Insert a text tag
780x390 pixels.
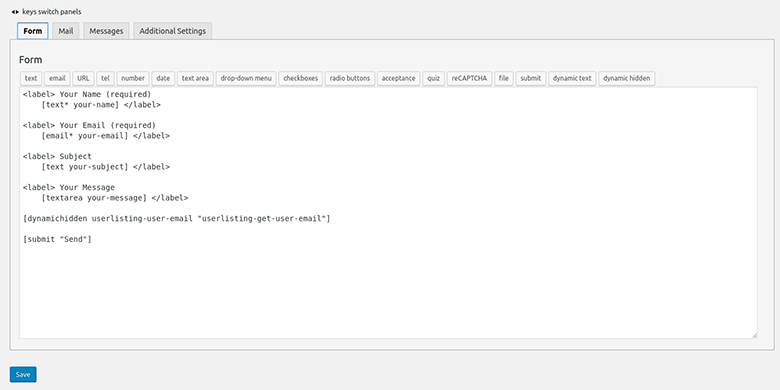pyautogui.click(x=31, y=78)
